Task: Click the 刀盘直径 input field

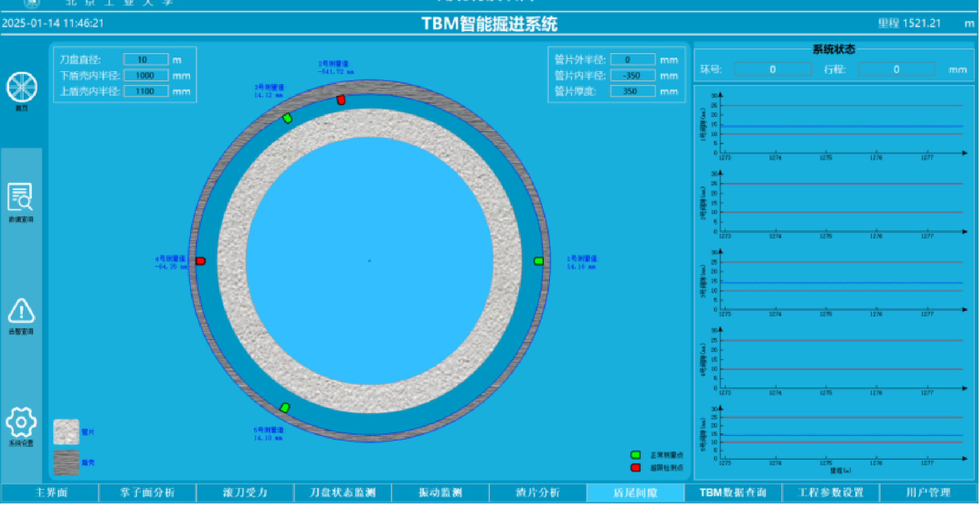Action: pyautogui.click(x=146, y=60)
